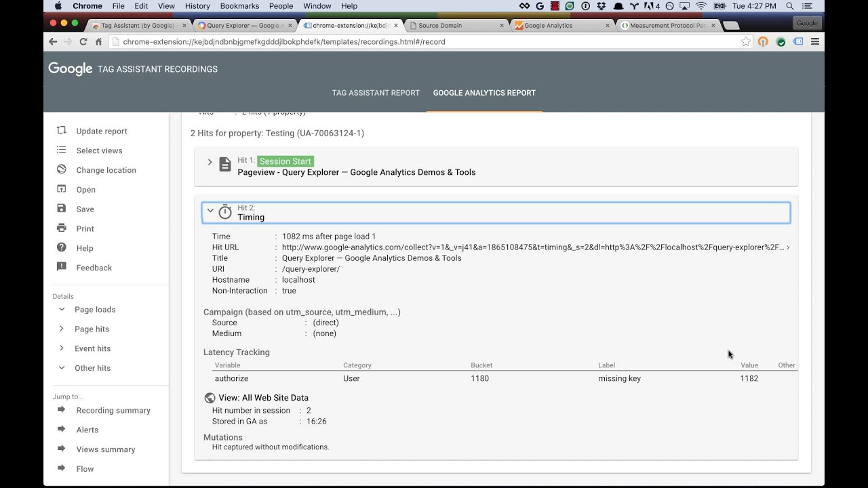Click the Update report link
The width and height of the screenshot is (868, 488).
102,131
